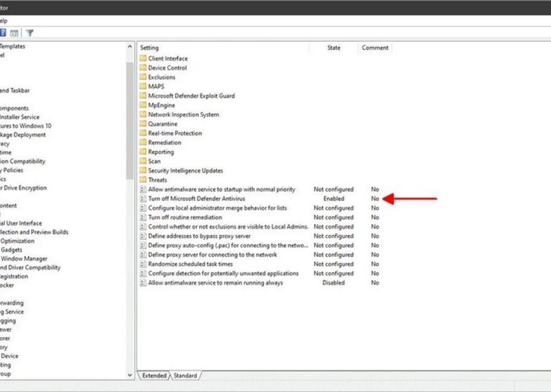Sort by the State column header
The width and height of the screenshot is (551, 392).
[x=334, y=48]
